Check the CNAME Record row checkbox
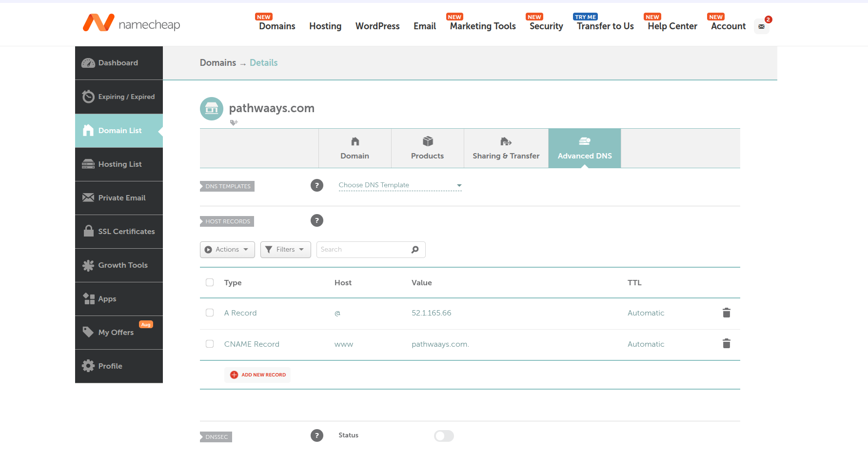 [x=210, y=344]
